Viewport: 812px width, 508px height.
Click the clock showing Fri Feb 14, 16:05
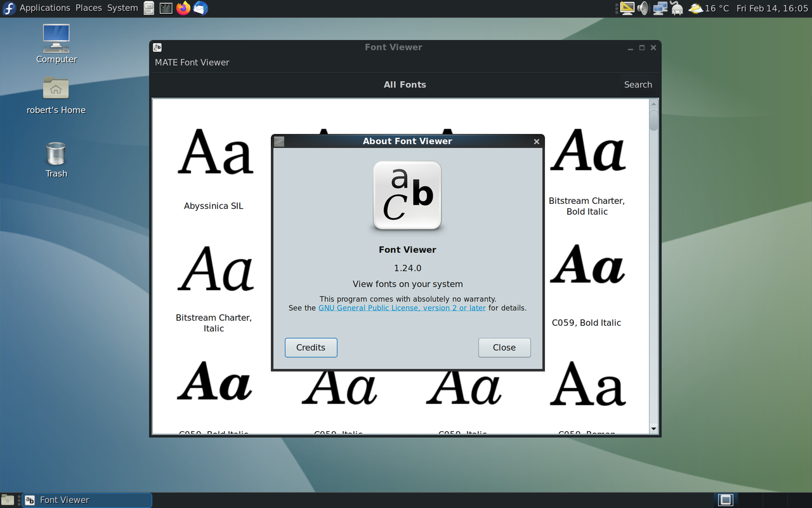pyautogui.click(x=772, y=8)
